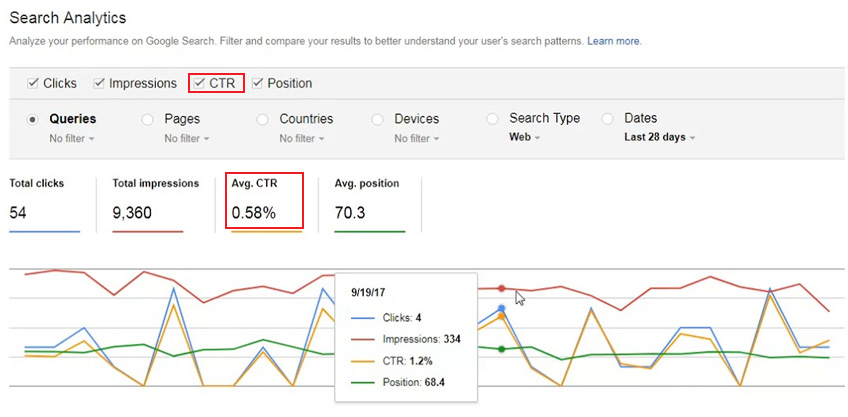848x417 pixels.
Task: Follow the Learn more link
Action: pyautogui.click(x=614, y=41)
